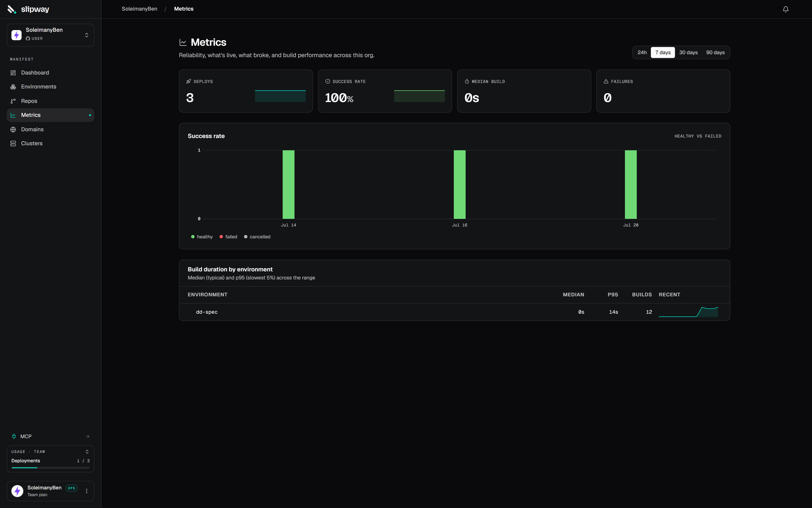
Task: Expand the Usage Team selector chevron
Action: [x=87, y=451]
